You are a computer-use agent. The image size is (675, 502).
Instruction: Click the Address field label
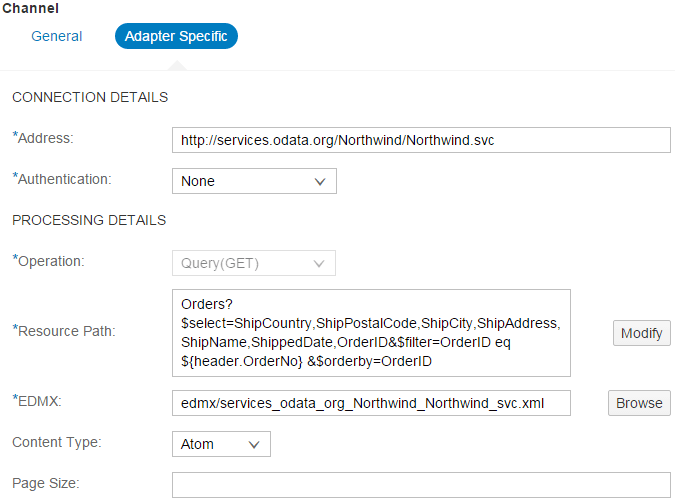pyautogui.click(x=43, y=138)
